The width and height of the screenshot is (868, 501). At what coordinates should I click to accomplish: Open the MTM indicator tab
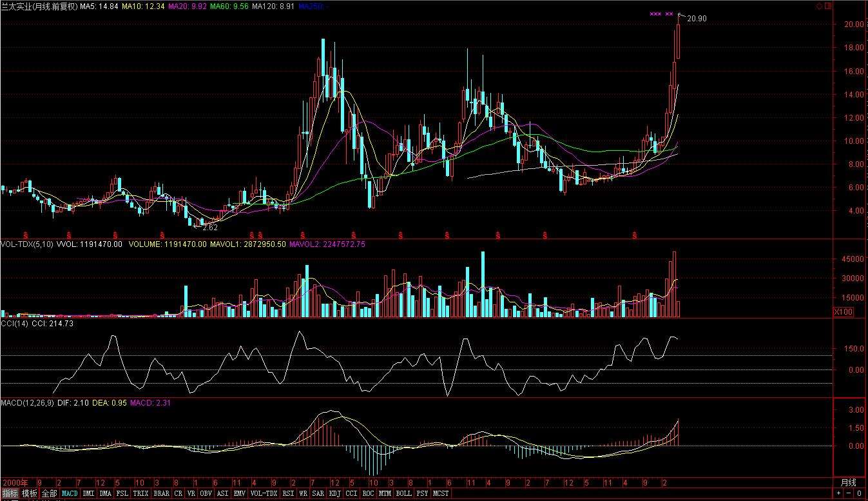(x=385, y=493)
